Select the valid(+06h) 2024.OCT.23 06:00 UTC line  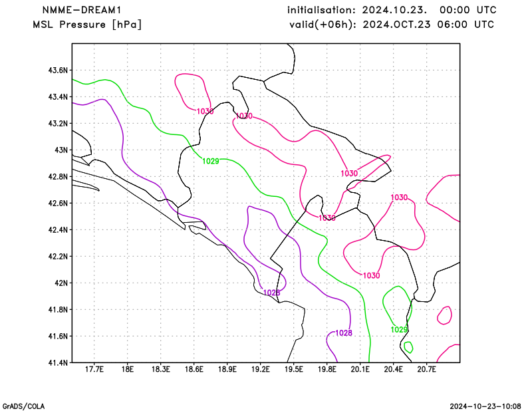pyautogui.click(x=392, y=25)
